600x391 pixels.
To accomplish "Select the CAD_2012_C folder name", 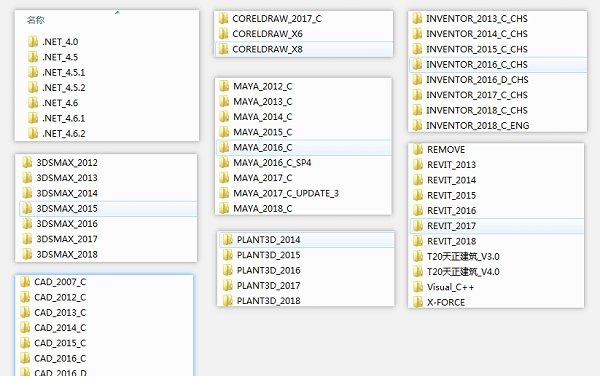I will click(60, 297).
